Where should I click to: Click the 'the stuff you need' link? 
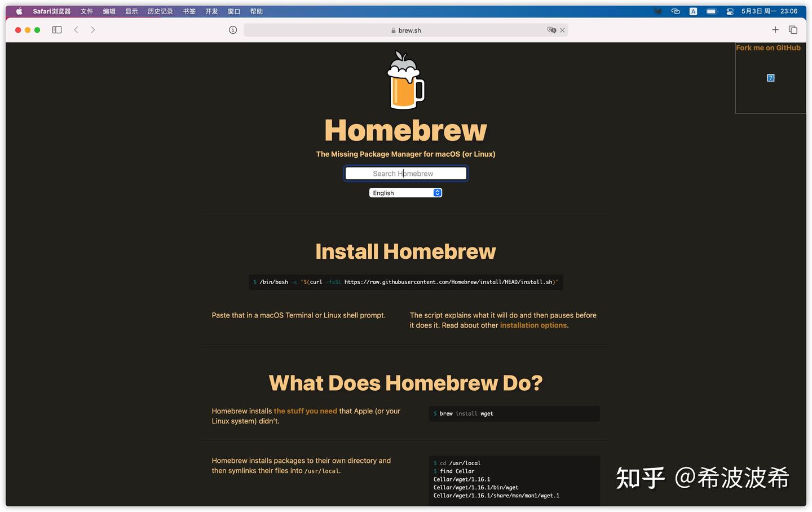click(306, 411)
